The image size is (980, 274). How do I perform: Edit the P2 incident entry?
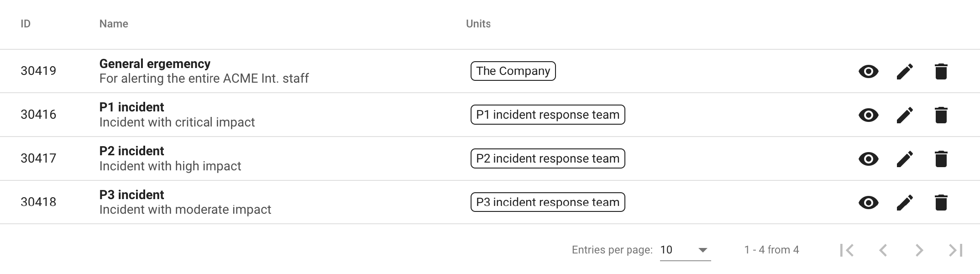pos(905,159)
